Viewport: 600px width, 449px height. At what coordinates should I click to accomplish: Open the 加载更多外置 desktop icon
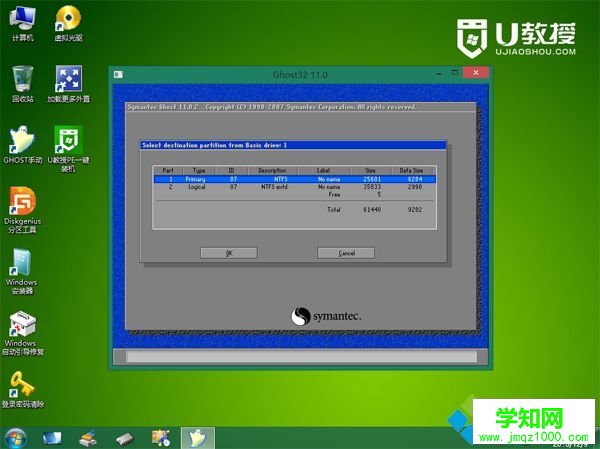(68, 84)
